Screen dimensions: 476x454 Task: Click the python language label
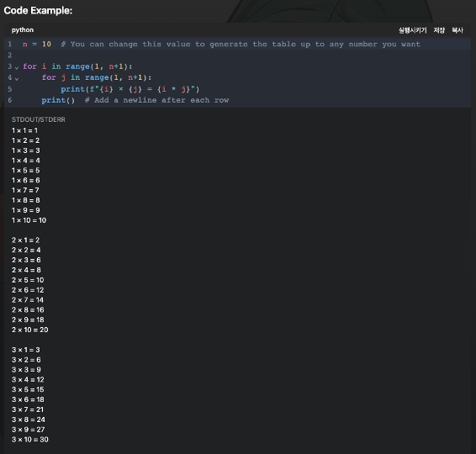(23, 29)
